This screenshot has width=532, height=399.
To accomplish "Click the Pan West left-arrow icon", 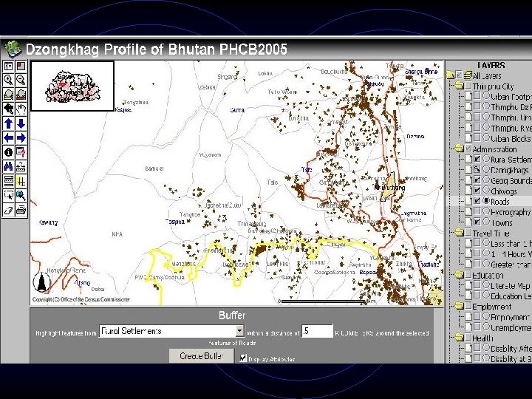I will pos(8,137).
